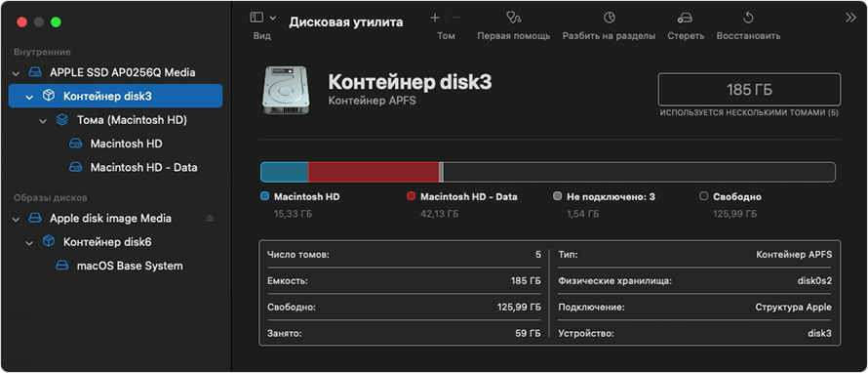Click Macintosh HD - Data drive icon
This screenshot has height=373, width=868.
(x=75, y=167)
